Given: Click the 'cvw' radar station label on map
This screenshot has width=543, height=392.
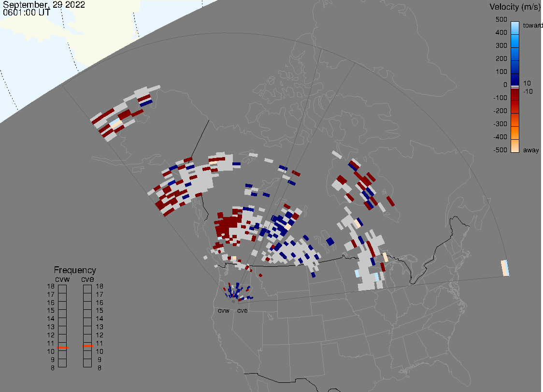Looking at the screenshot, I should 223,310.
